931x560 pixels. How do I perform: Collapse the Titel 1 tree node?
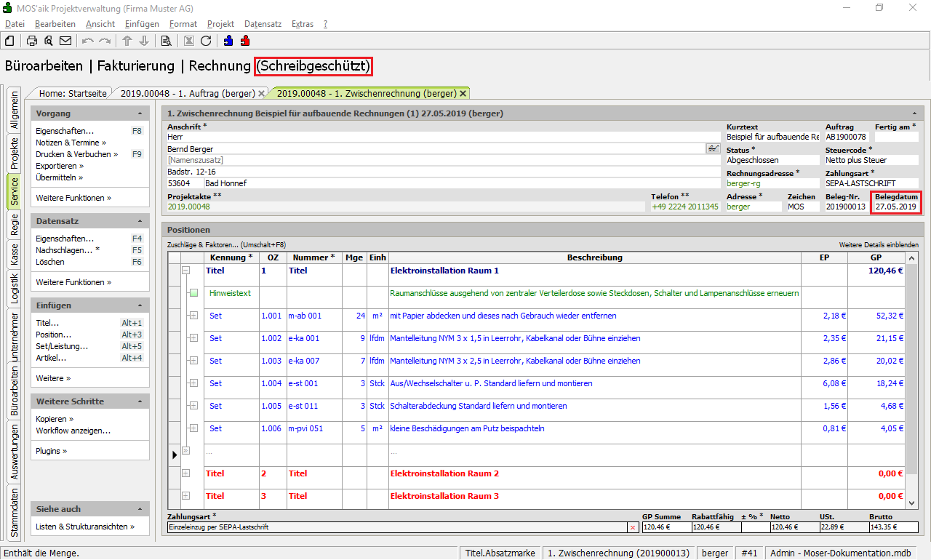coord(185,271)
